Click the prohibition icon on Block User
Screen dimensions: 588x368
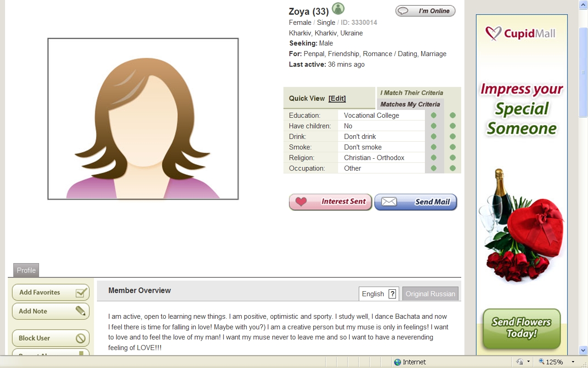[x=80, y=338]
